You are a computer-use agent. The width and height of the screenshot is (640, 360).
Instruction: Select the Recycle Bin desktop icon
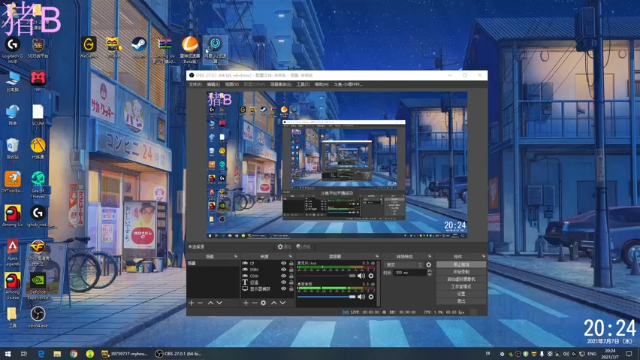coord(13,149)
